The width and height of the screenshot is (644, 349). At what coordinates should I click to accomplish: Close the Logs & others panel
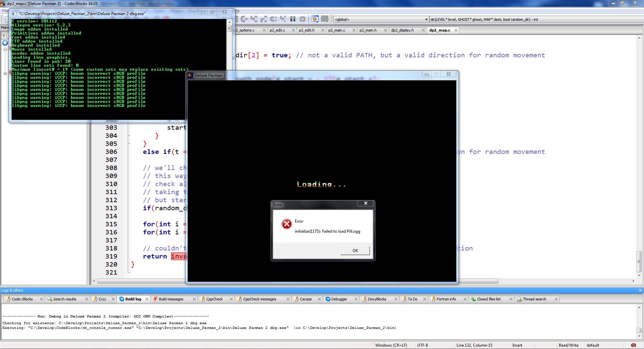[x=640, y=290]
